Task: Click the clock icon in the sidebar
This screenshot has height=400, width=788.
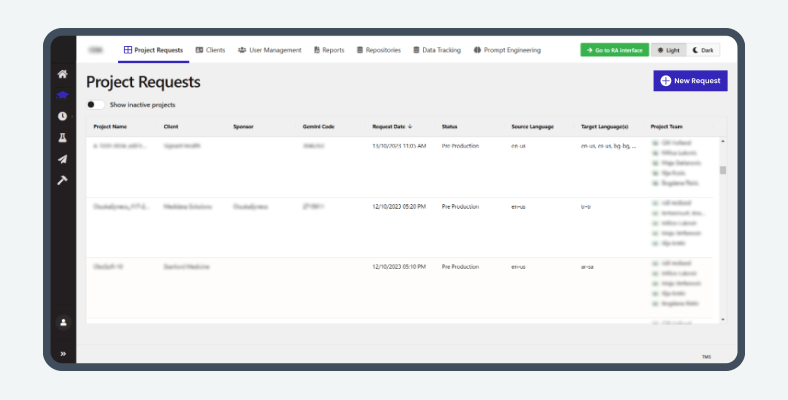Action: [x=62, y=116]
